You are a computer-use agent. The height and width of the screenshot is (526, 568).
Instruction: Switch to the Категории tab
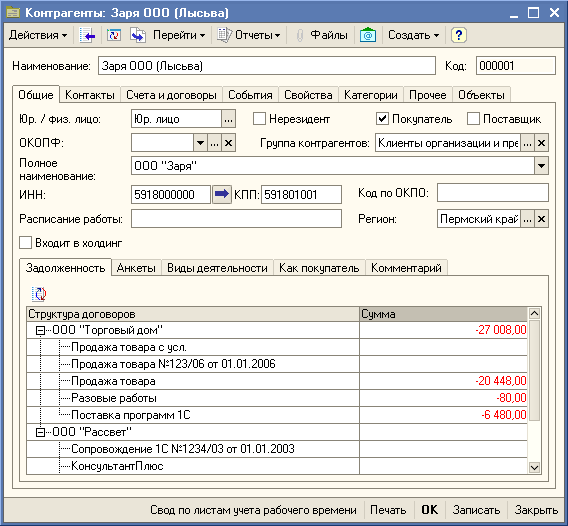371,95
